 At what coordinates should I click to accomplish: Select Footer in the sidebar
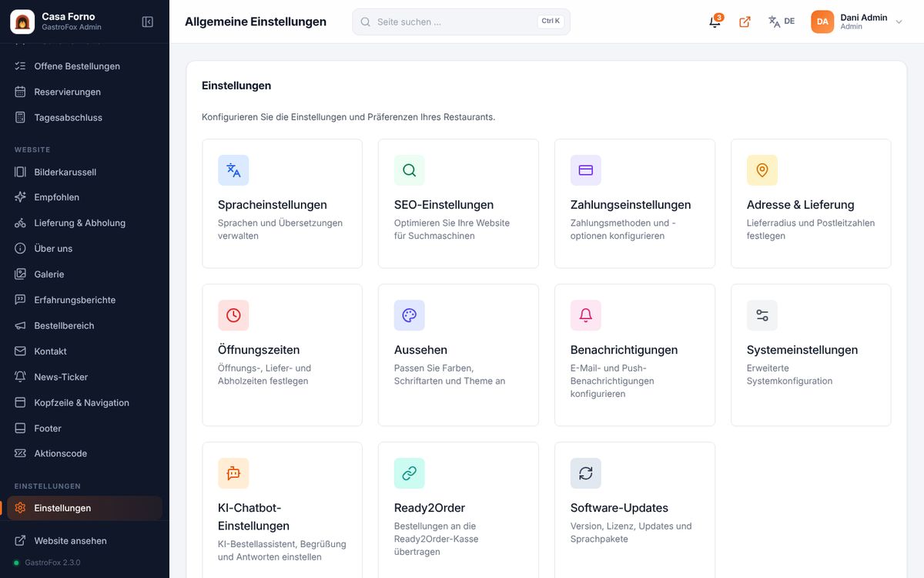(85, 428)
